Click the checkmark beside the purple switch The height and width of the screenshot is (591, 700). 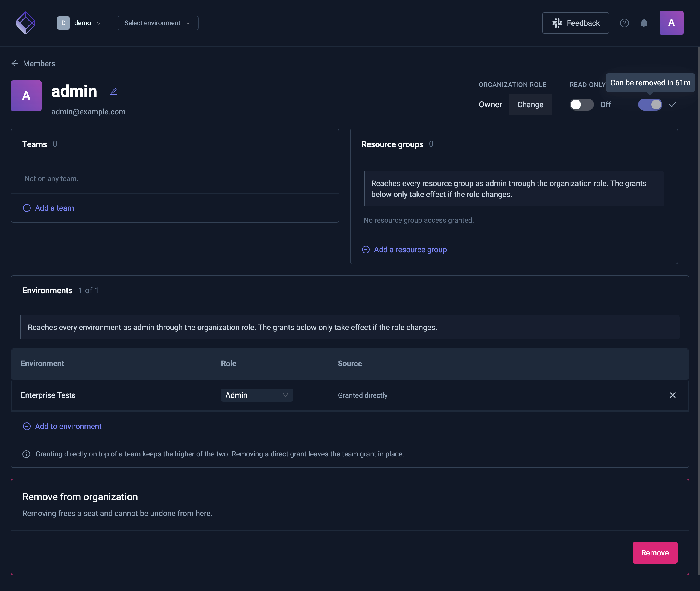pos(673,105)
